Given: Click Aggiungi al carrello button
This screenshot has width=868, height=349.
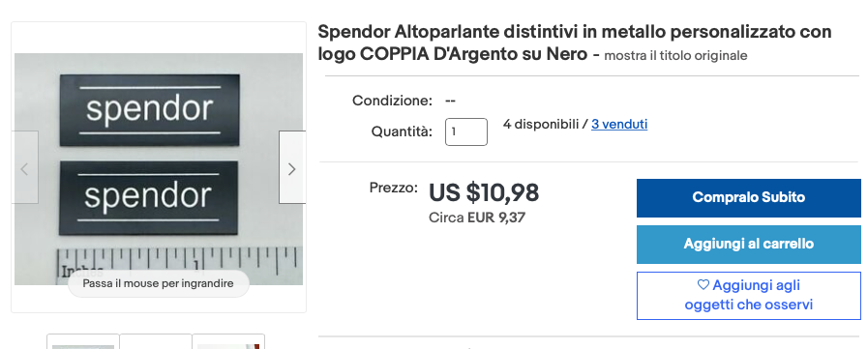Looking at the screenshot, I should (748, 244).
